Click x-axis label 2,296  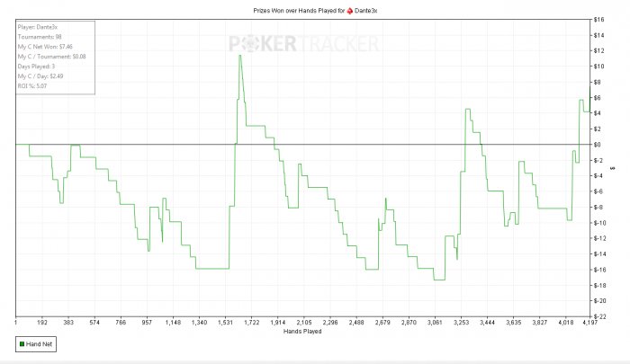330,323
